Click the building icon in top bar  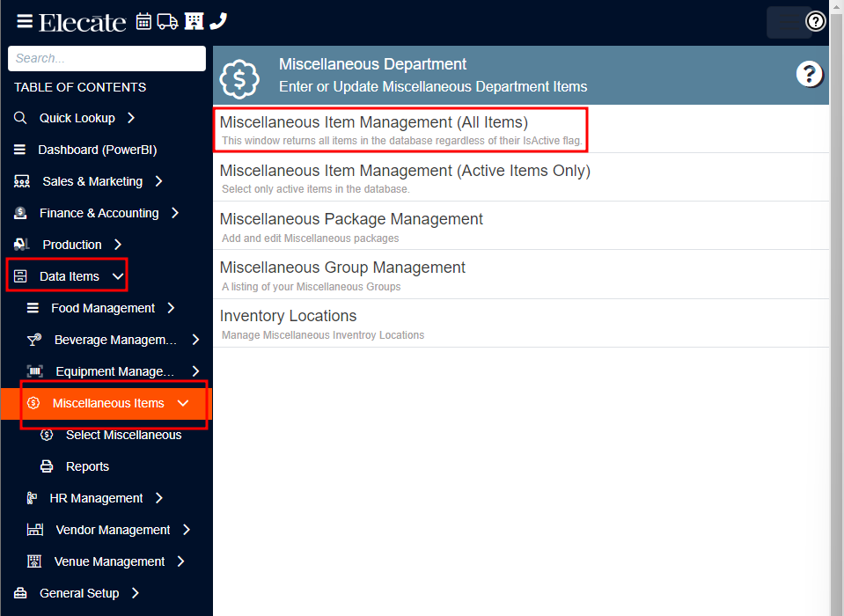point(194,21)
